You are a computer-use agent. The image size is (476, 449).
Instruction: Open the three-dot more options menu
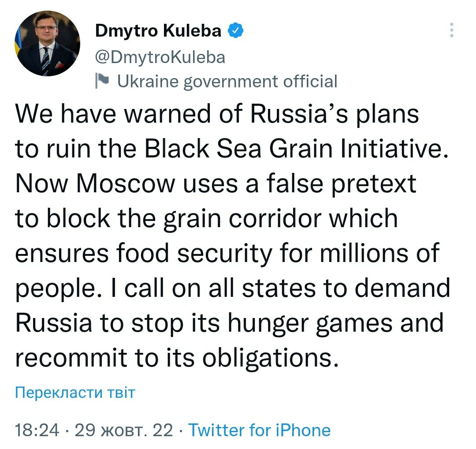[x=451, y=30]
